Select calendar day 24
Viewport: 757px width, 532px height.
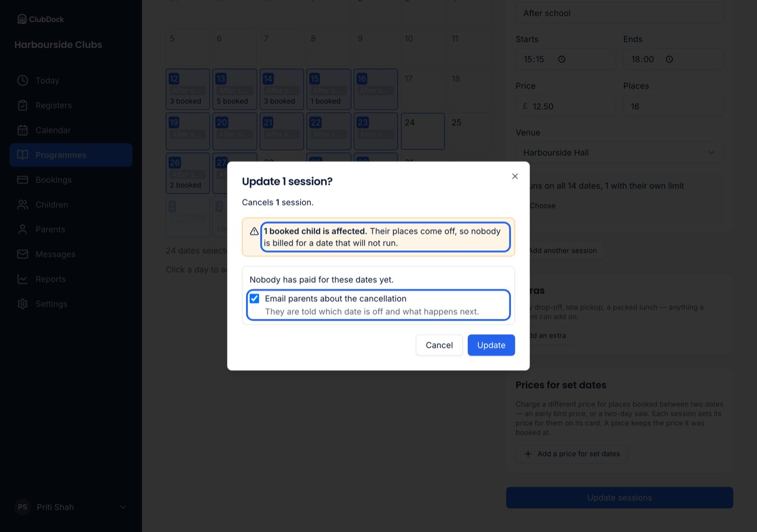click(423, 131)
